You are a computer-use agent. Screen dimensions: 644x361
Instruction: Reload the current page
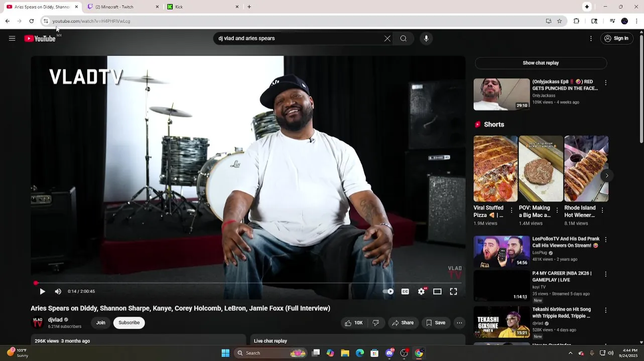[31, 21]
